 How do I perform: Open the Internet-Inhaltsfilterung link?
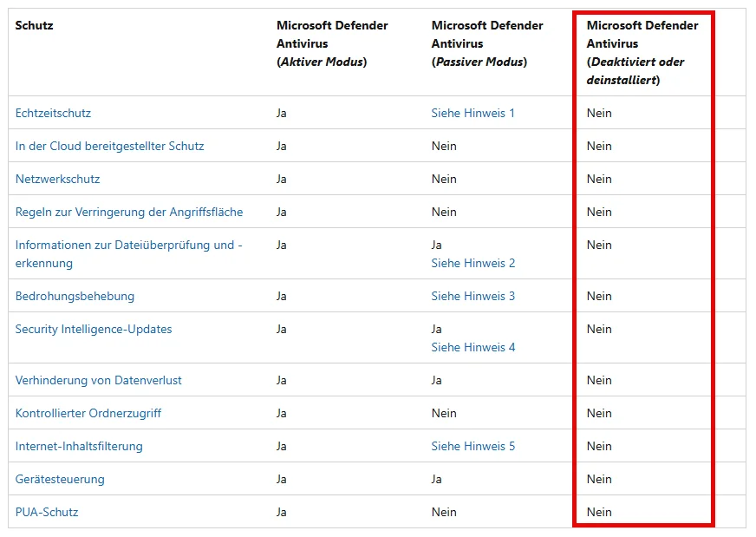[x=79, y=446]
